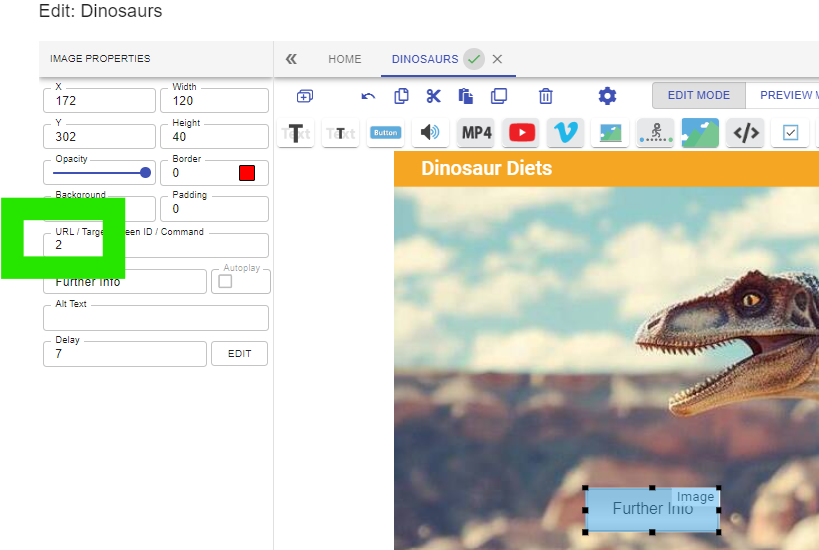Screen dimensions: 819x550
Task: Add a new screen with the plus icon
Action: point(305,96)
